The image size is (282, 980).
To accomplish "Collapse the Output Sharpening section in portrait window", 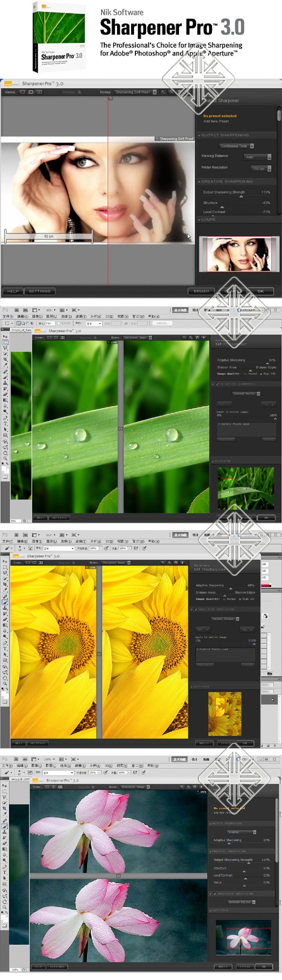I will [x=199, y=135].
